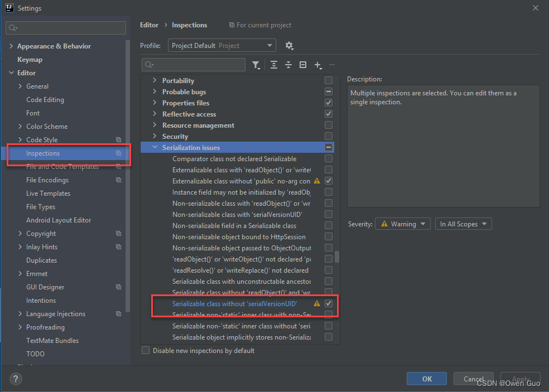The height and width of the screenshot is (392, 549).
Task: Select TODO settings page
Action: coord(35,354)
